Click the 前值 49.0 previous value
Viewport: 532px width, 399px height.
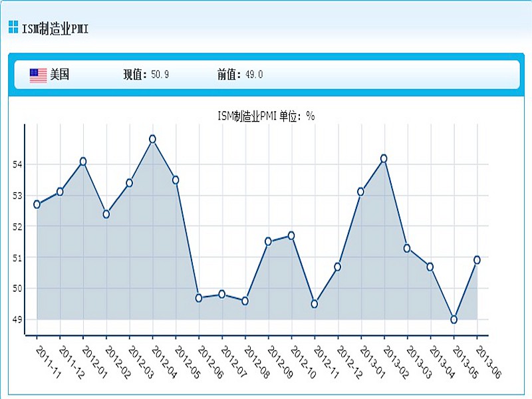pos(240,74)
